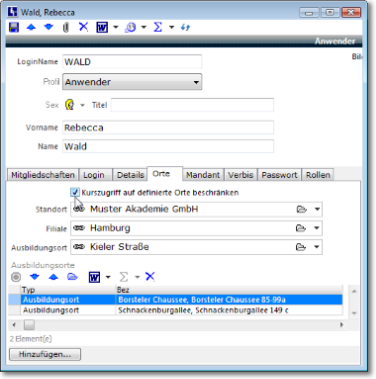Click the open folder icon in Ausbildungsort row
376x379 pixels.
point(301,247)
